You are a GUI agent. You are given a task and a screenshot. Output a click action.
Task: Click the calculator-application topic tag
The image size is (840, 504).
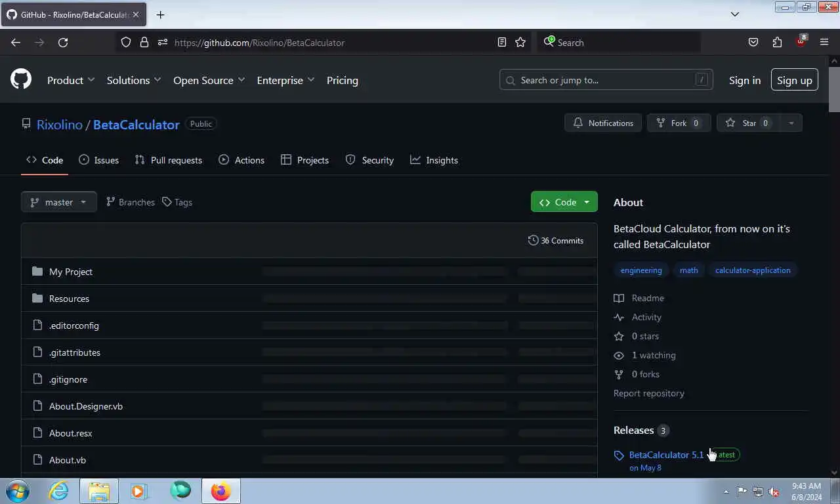(753, 270)
